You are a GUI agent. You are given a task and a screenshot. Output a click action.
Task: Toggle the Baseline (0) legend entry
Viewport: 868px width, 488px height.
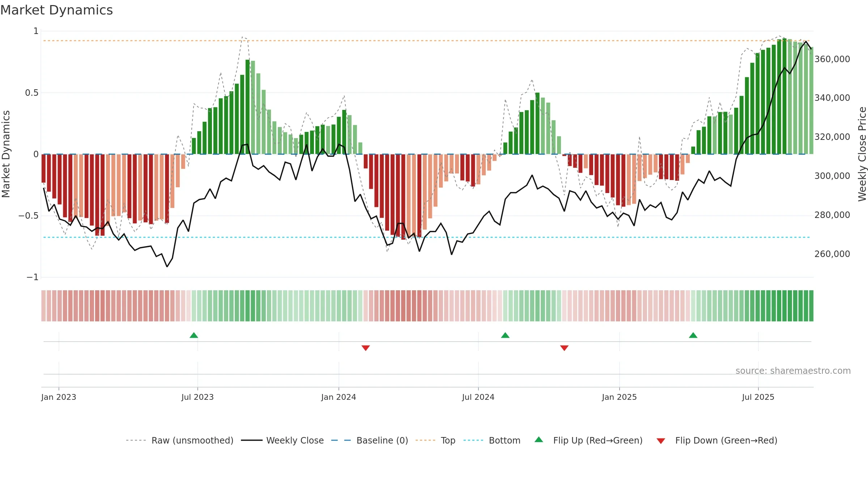pyautogui.click(x=370, y=440)
